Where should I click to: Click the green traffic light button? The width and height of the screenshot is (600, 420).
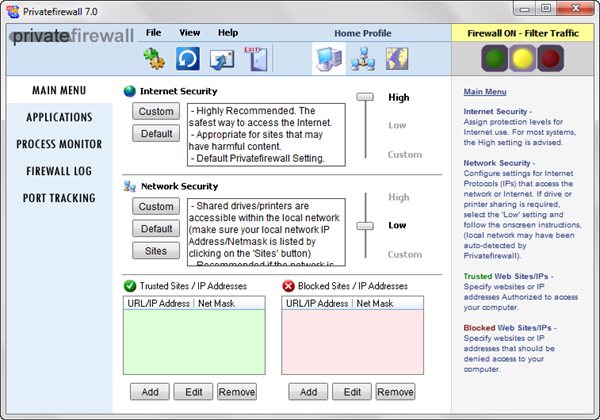tap(491, 59)
